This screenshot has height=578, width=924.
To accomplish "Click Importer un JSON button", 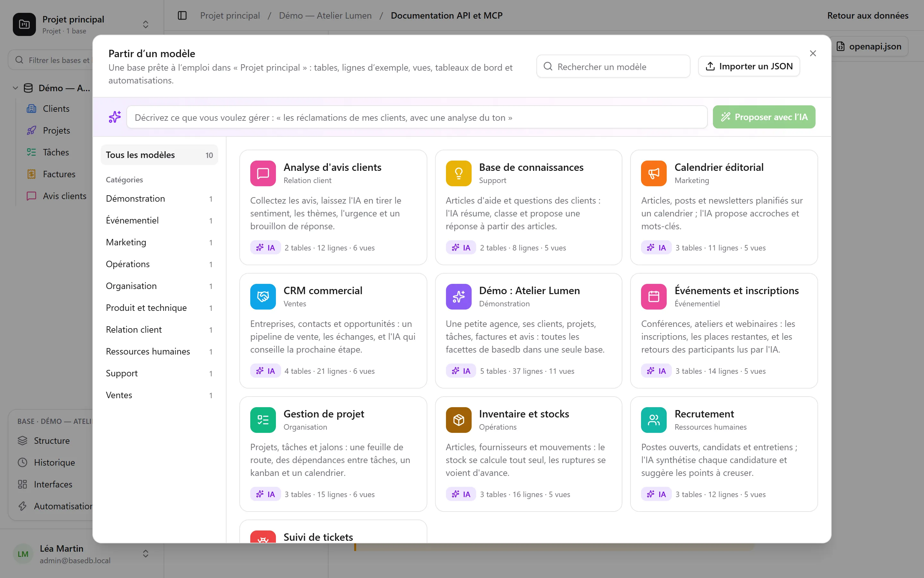I will pos(749,66).
